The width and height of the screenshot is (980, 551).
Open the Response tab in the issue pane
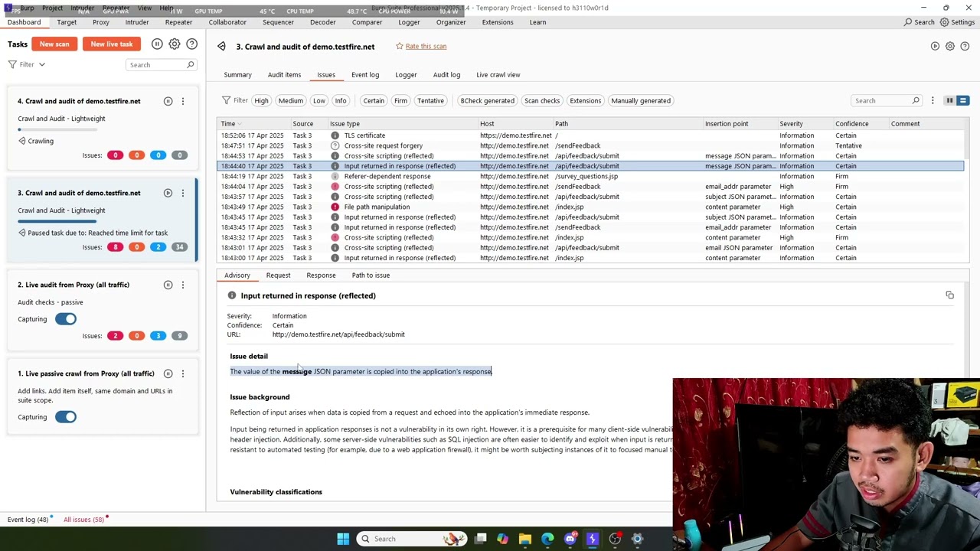click(x=321, y=275)
